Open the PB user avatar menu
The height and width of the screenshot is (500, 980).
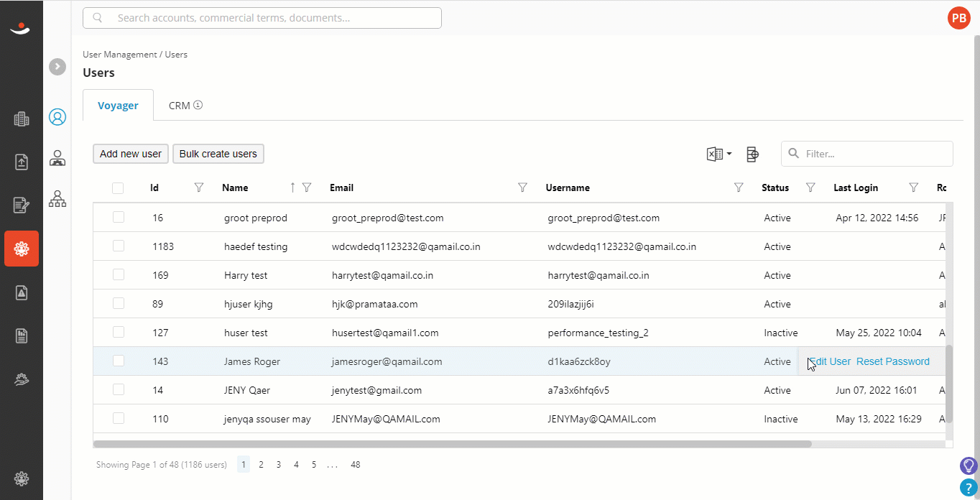[x=959, y=19]
